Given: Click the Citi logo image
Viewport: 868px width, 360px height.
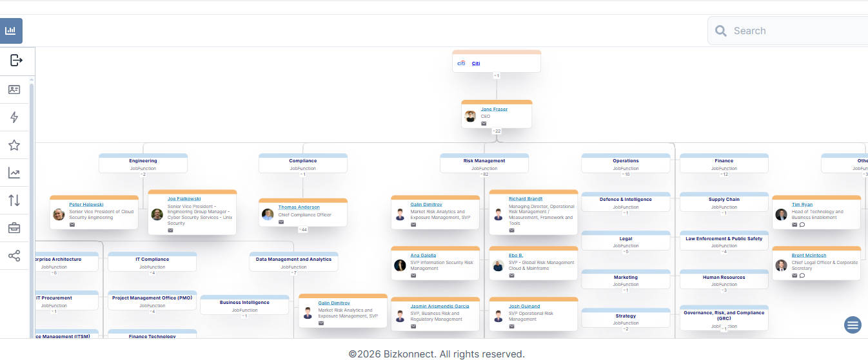Looking at the screenshot, I should pos(461,63).
